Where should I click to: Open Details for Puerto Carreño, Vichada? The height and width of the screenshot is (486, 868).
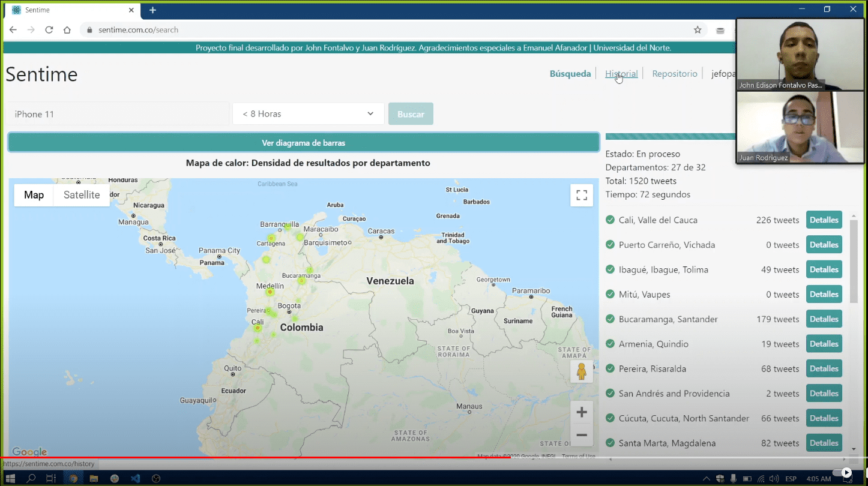click(x=824, y=244)
